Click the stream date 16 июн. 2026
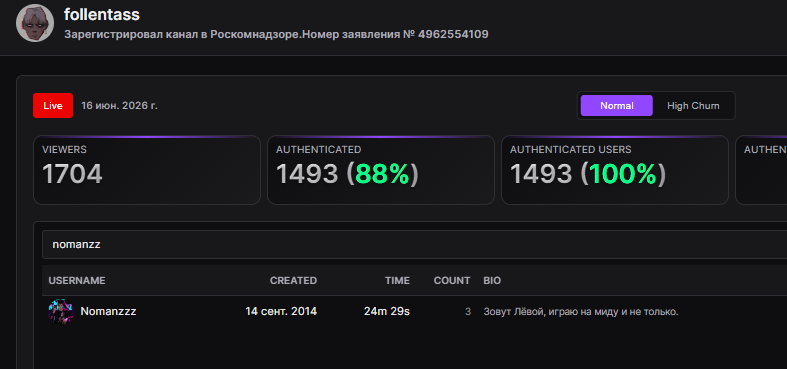This screenshot has height=369, width=787. coord(119,106)
